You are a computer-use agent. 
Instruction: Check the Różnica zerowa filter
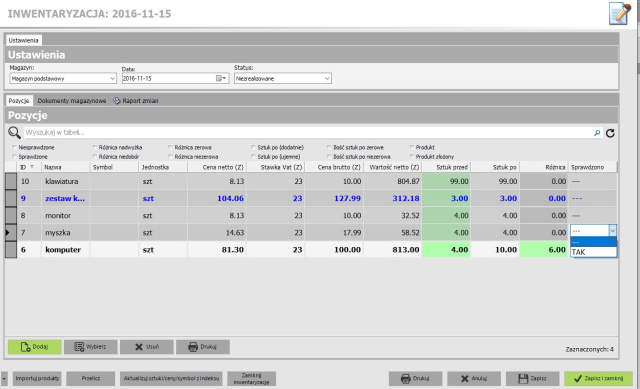coord(171,147)
